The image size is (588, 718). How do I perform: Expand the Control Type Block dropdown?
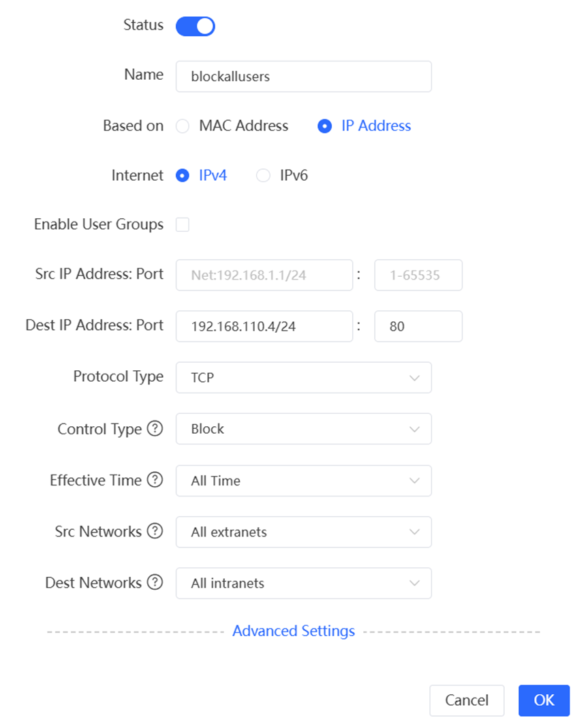coord(303,429)
